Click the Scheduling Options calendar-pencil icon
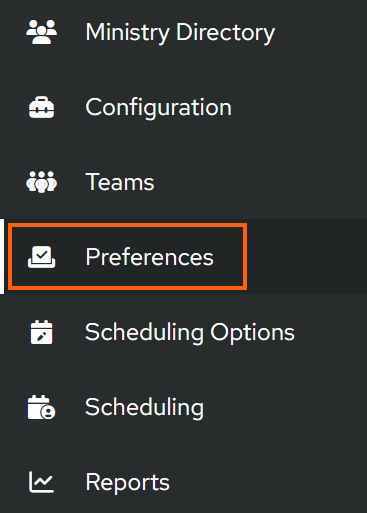The width and height of the screenshot is (367, 513). click(x=42, y=332)
